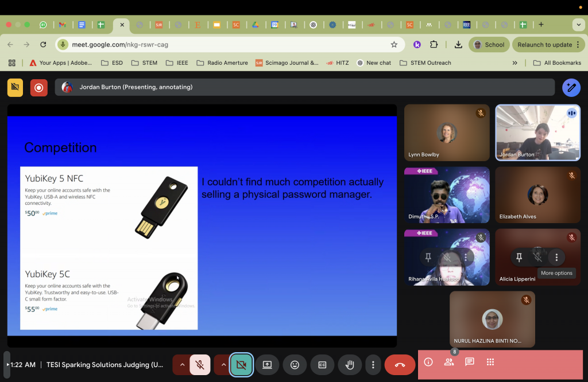Expand video settings arrow beside camera
Screen dimensions: 588x382
point(223,365)
